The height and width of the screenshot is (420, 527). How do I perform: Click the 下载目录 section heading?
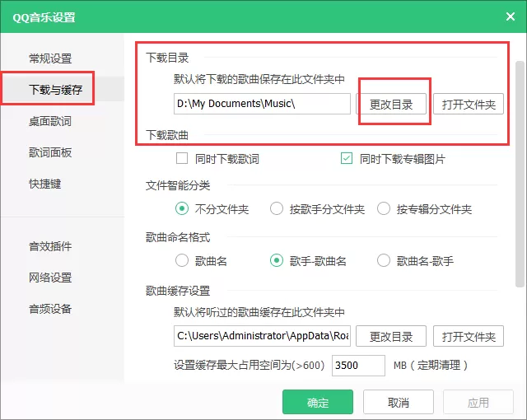167,58
